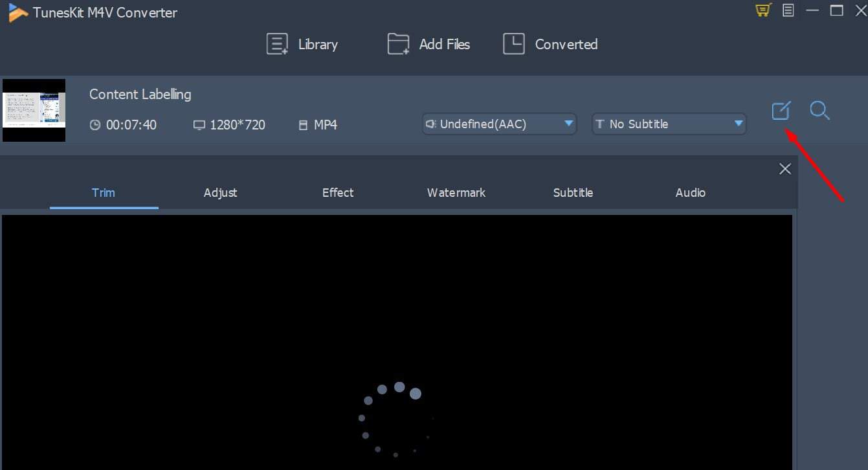Close the edit panel with X
The width and height of the screenshot is (868, 470).
(785, 169)
